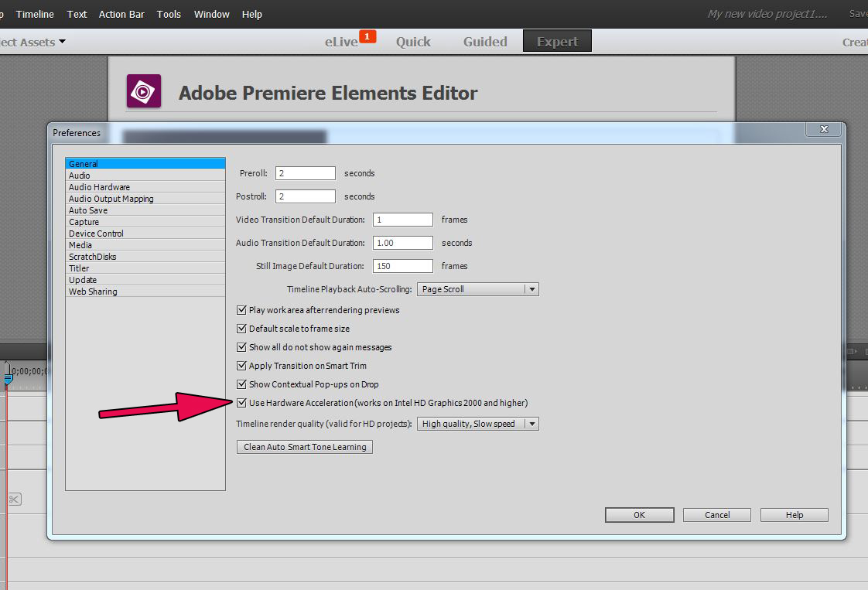The image size is (868, 590).
Task: Open Timeline render quality dropdown
Action: point(478,424)
